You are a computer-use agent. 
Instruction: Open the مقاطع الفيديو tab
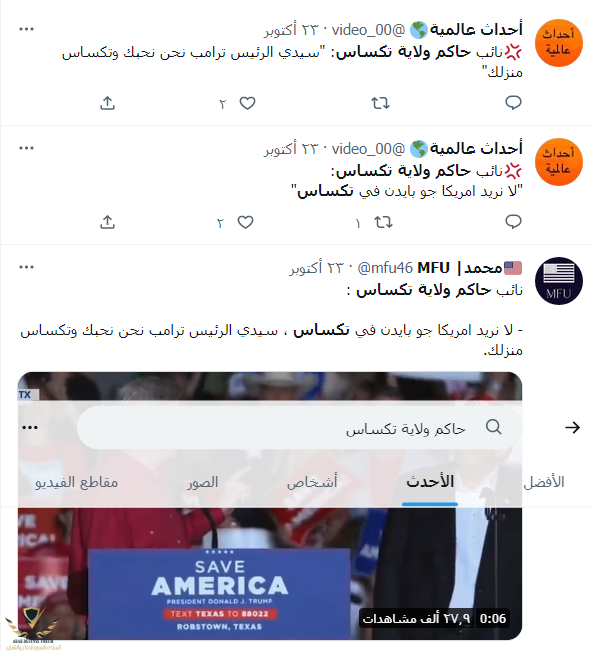point(76,482)
